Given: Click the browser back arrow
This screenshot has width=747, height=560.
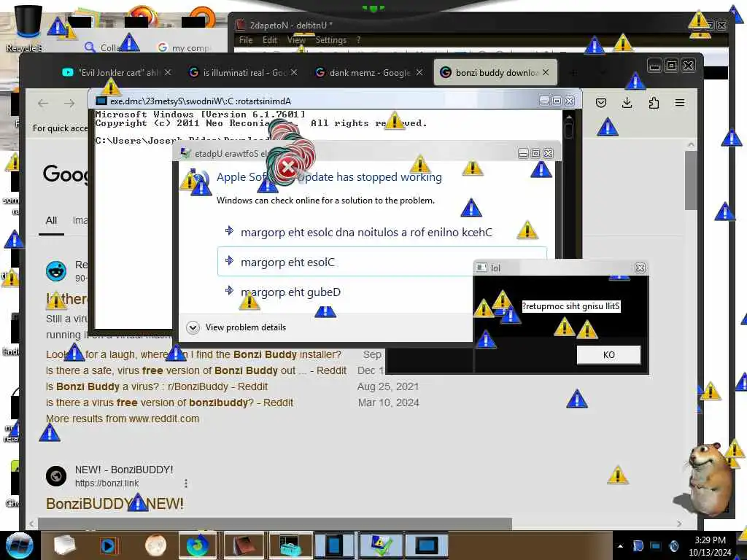Looking at the screenshot, I should coord(43,104).
